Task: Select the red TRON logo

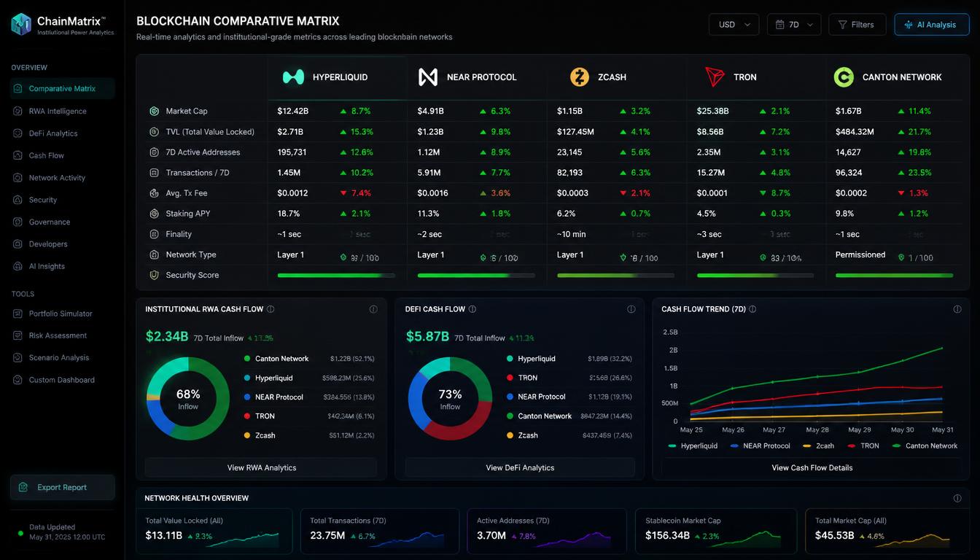Action: click(715, 77)
